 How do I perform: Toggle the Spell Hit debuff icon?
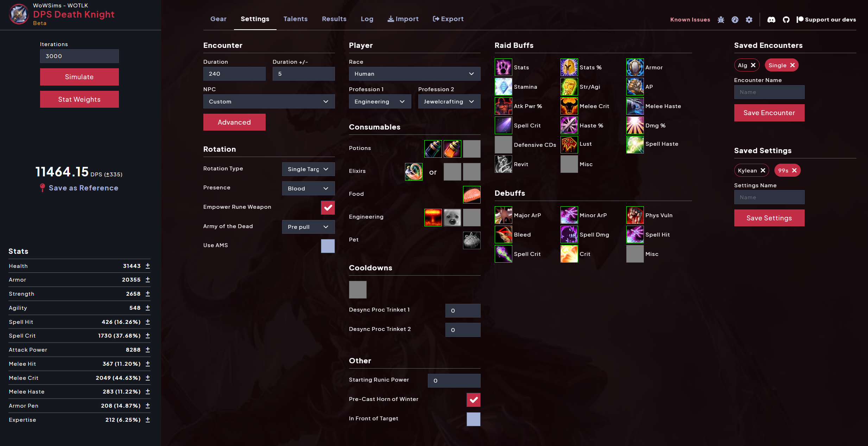coord(635,234)
